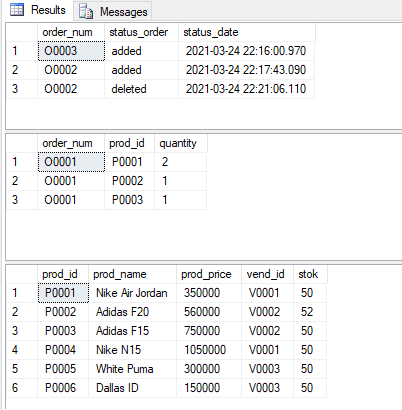Viewport: 402px width, 410px height.
Task: Click product name Adidas F15
Action: pyautogui.click(x=132, y=331)
